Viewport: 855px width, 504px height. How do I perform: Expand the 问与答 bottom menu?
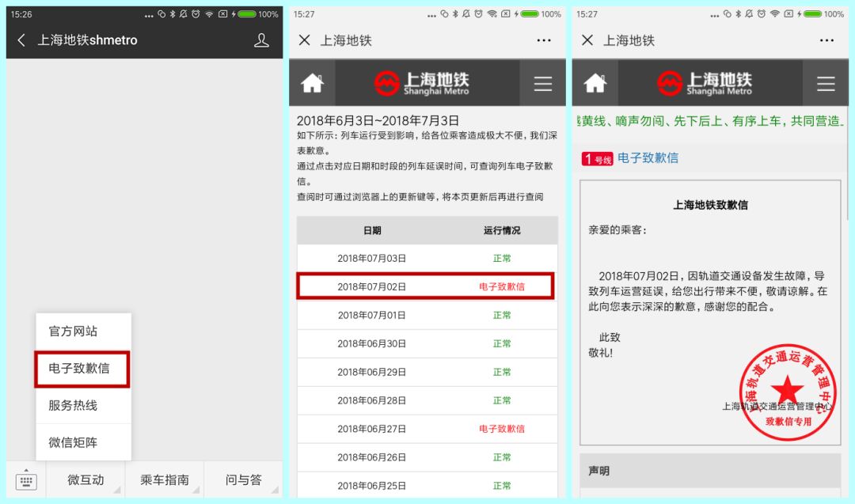[243, 480]
